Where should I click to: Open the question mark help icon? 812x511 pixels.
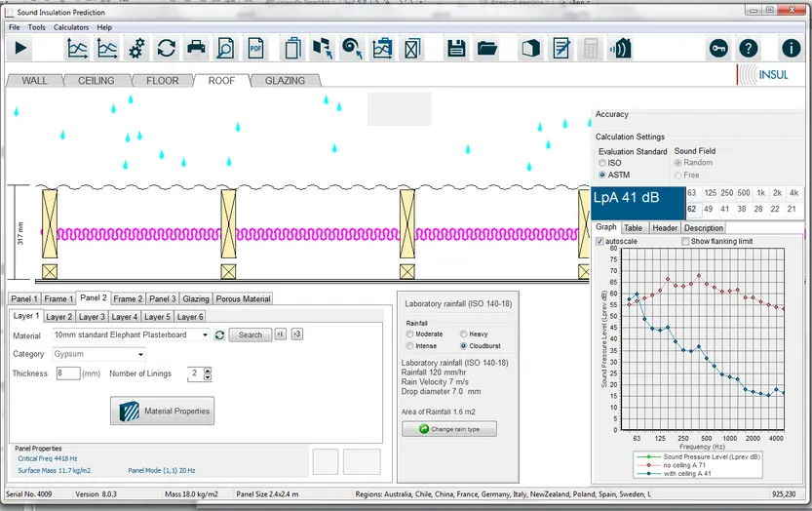tap(749, 48)
